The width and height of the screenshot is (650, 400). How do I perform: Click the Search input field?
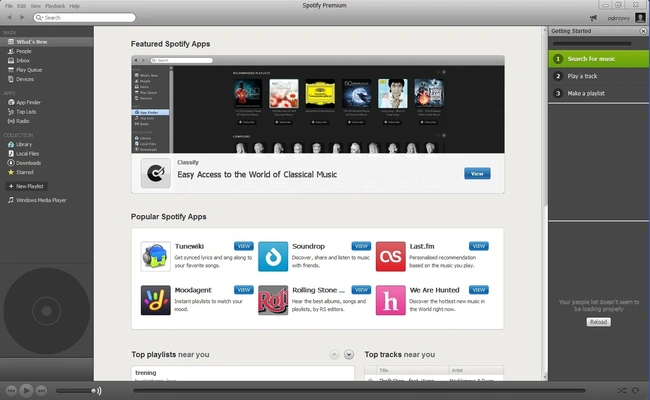point(85,17)
